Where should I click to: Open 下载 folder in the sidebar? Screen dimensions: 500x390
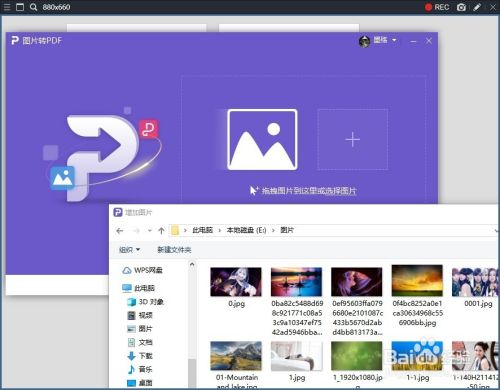click(x=140, y=356)
